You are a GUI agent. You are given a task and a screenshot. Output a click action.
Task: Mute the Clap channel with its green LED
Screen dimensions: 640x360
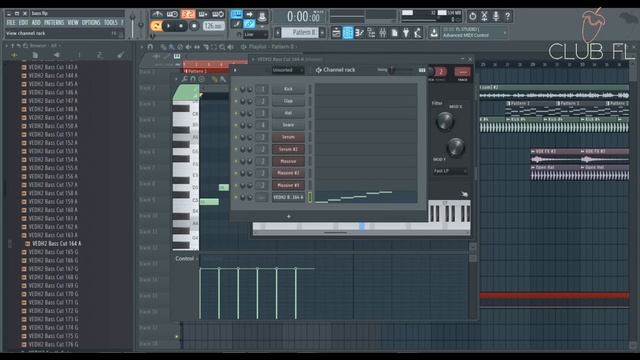point(236,101)
